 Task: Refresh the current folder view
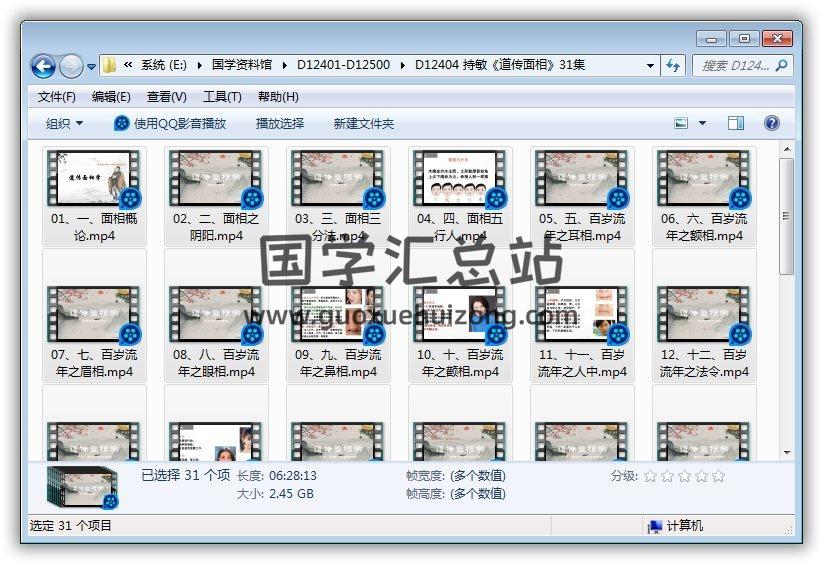pos(673,65)
